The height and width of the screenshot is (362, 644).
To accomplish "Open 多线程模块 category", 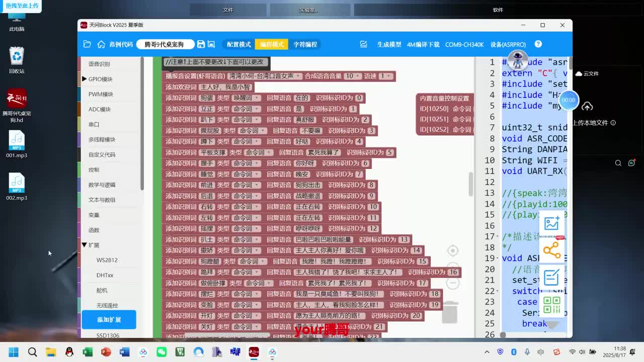I will (102, 139).
